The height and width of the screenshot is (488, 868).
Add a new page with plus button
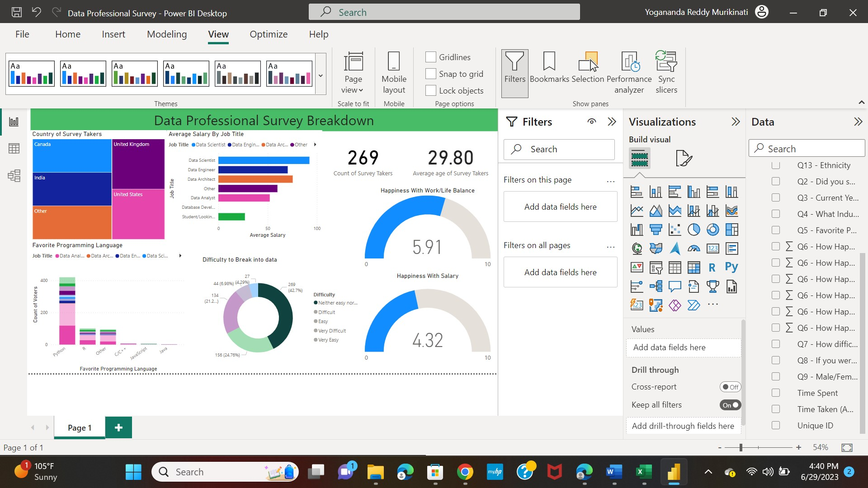[x=118, y=427]
